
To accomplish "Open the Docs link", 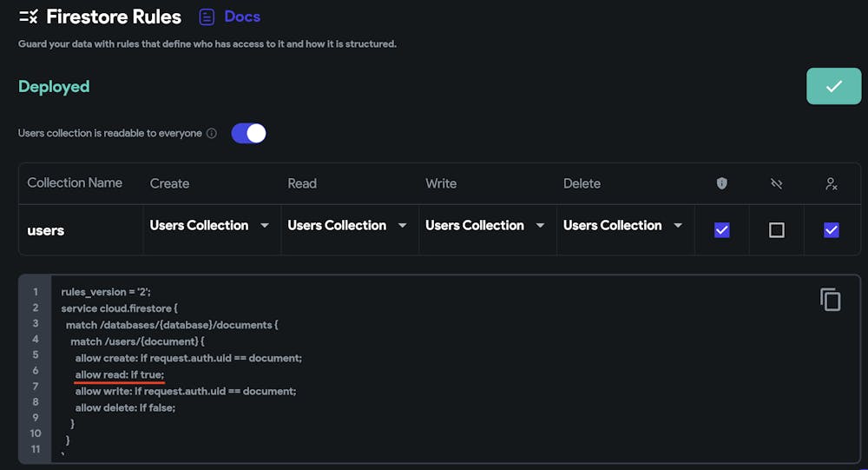I will 241,17.
